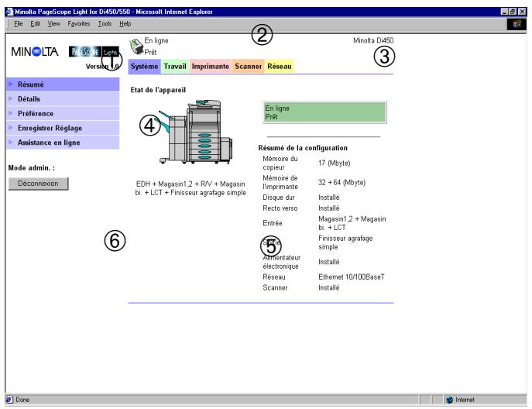The height and width of the screenshot is (409, 532).
Task: Click the Recto verso label
Action: [280, 208]
